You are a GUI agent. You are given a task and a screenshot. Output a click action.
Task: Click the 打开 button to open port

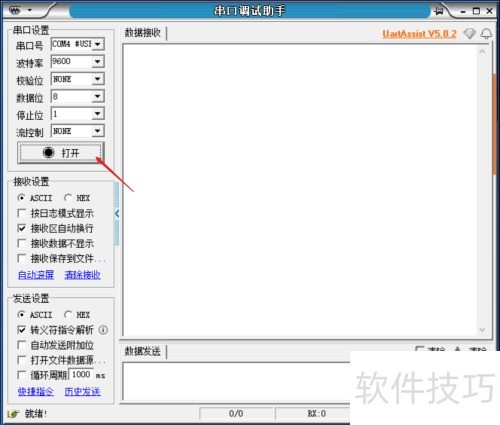click(x=61, y=153)
